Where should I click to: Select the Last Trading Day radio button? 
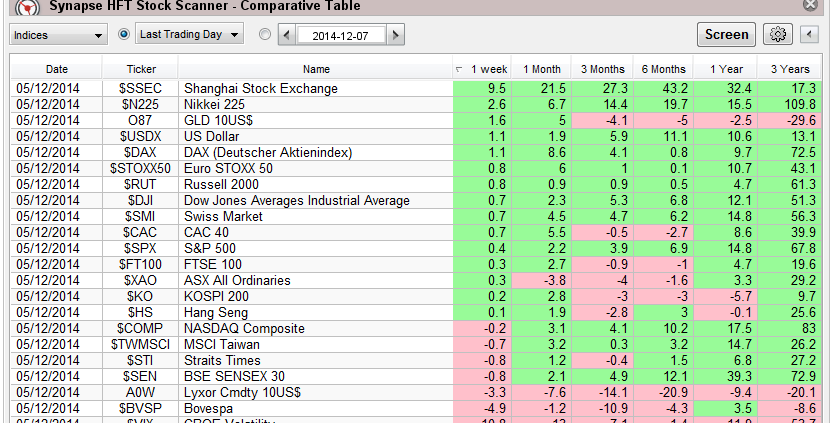click(x=125, y=35)
